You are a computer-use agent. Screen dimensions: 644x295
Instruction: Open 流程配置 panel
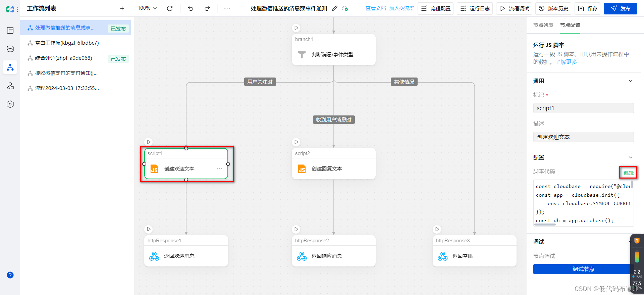tap(436, 8)
